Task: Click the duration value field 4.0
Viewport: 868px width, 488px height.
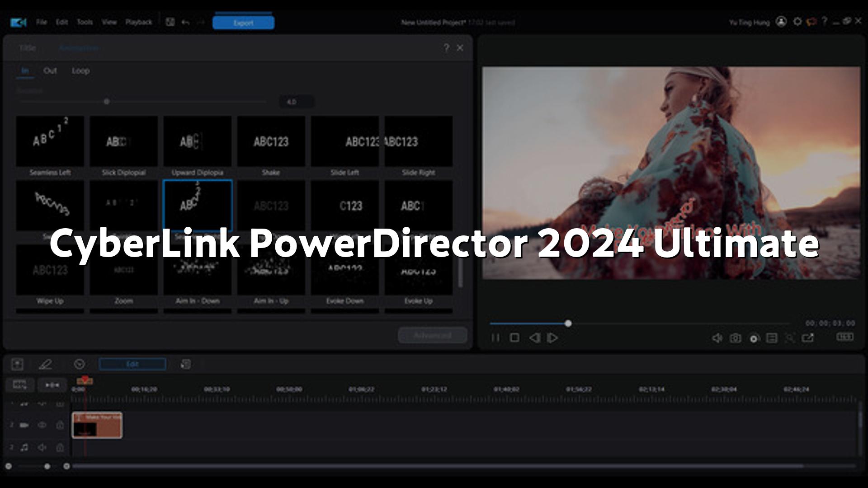Action: [296, 102]
